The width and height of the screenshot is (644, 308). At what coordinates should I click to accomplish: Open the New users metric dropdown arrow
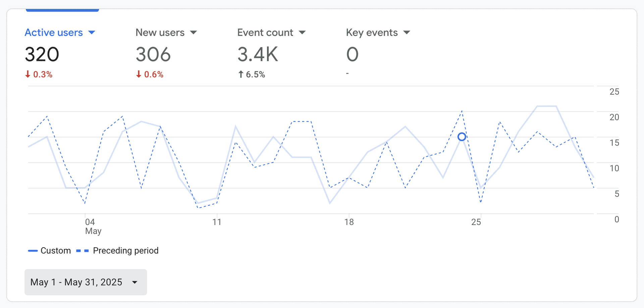[193, 33]
